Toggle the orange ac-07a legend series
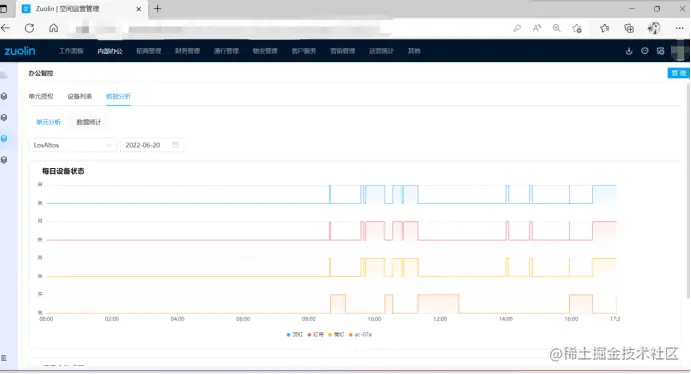This screenshot has width=691, height=374. point(360,335)
